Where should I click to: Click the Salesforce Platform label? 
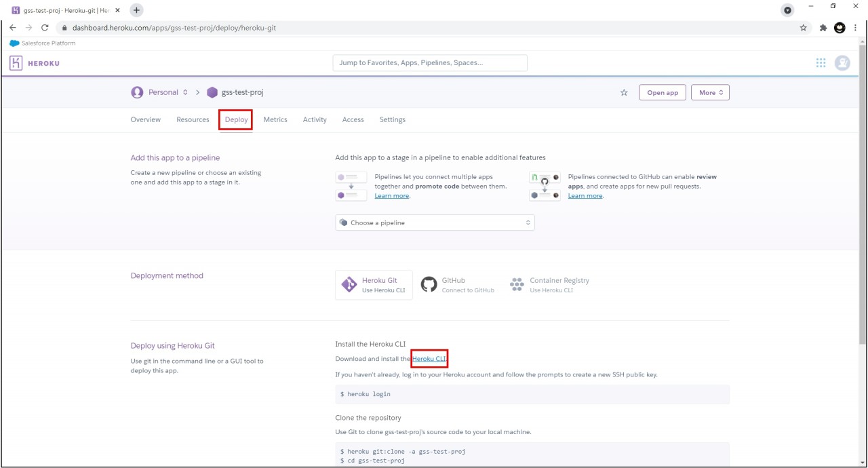[49, 43]
